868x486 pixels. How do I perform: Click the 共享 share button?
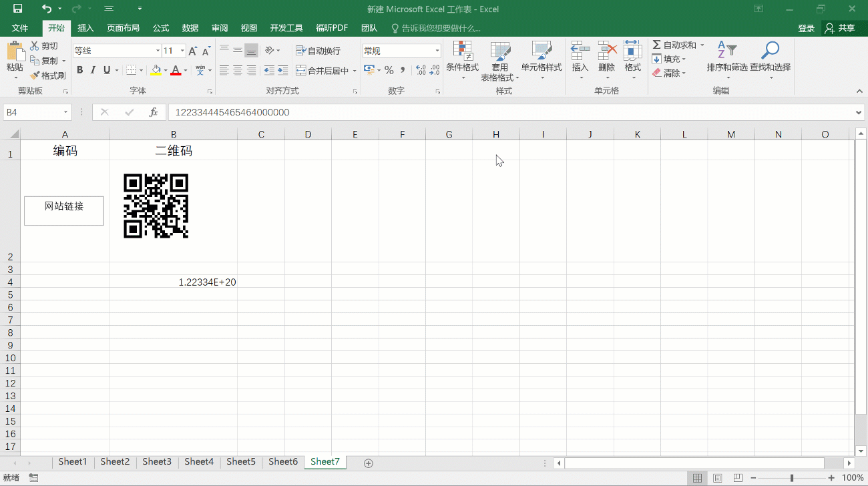point(841,28)
